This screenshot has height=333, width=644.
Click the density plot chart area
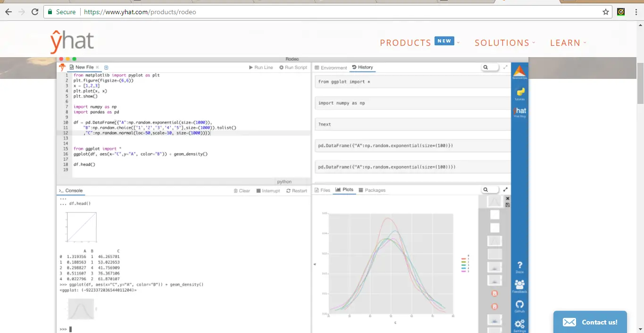(x=391, y=264)
